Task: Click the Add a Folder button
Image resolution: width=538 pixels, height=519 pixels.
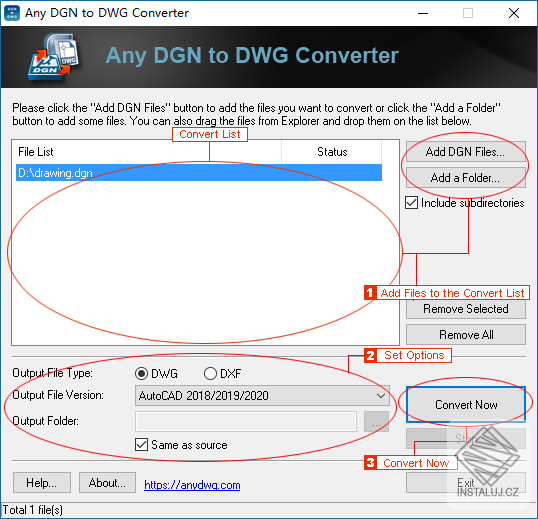Action: [466, 178]
